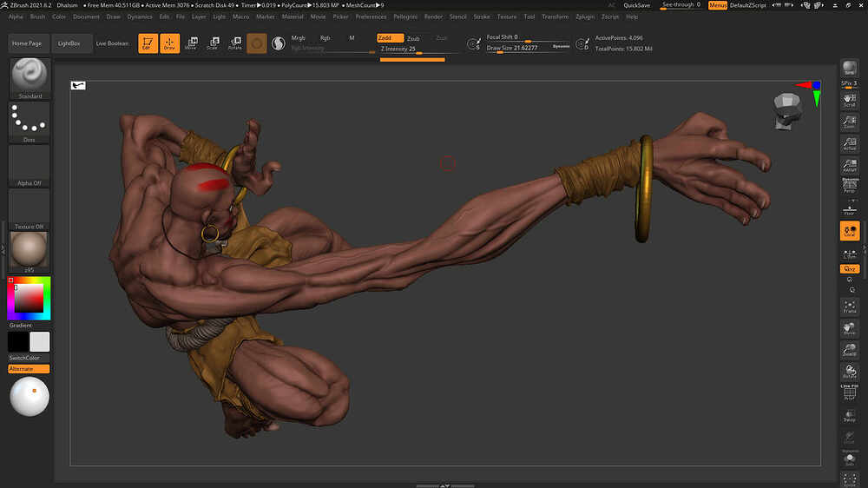
Task: Activate the Rotate transform tool
Action: 234,43
